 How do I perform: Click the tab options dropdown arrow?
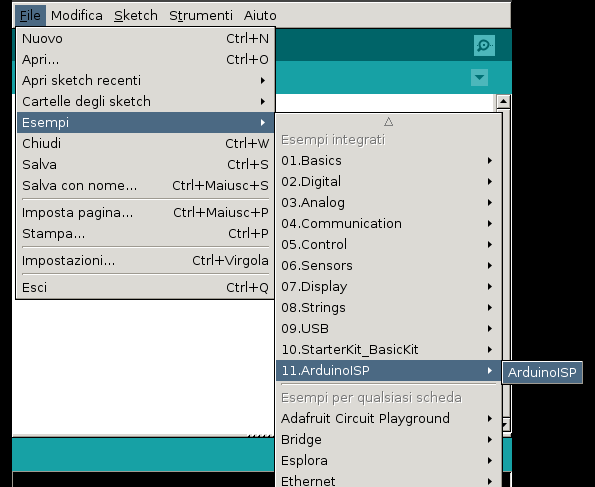[x=479, y=78]
